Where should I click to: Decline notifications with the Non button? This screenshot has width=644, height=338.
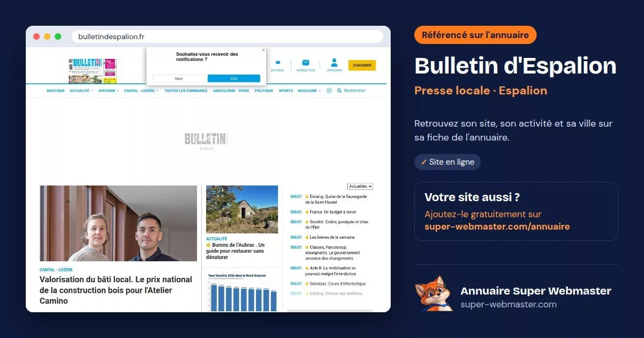[x=179, y=78]
